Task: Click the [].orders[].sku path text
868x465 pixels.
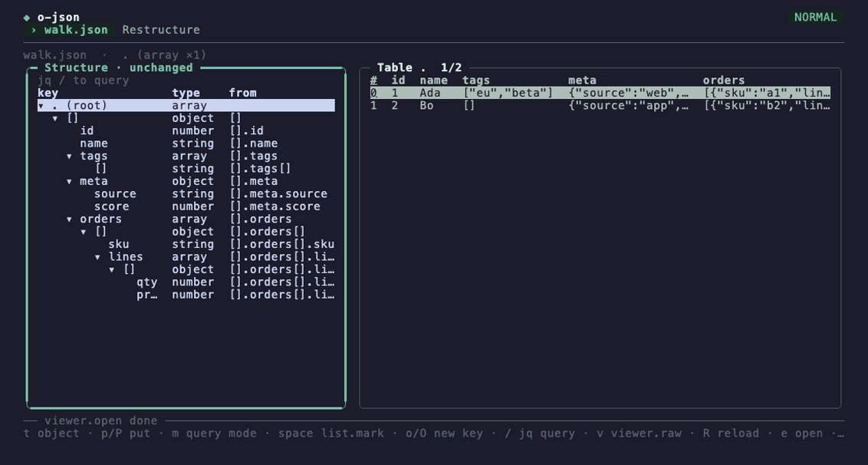Action: [281, 244]
